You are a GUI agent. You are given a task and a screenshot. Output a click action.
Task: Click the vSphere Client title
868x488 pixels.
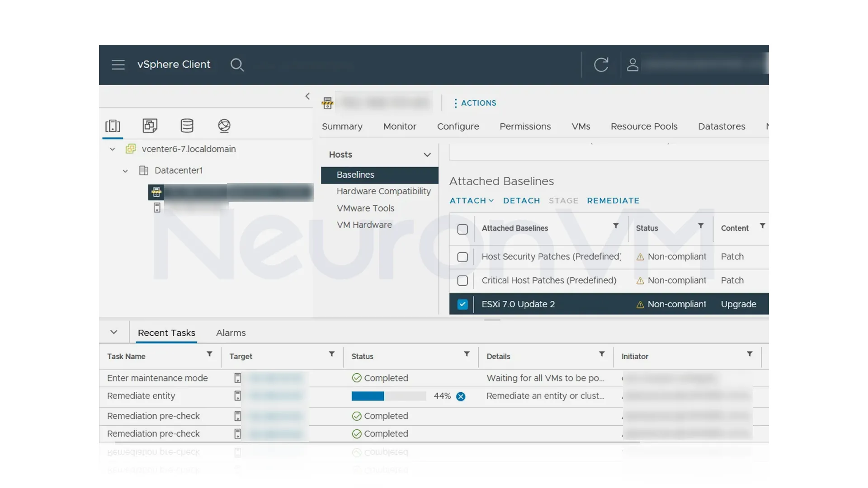click(174, 65)
